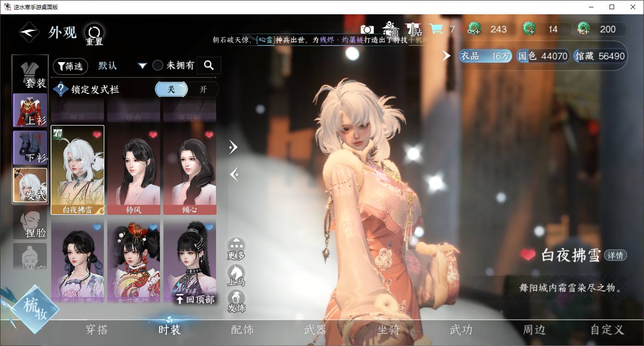Add currency via jade icon beside 14
This screenshot has width=644, height=346.
[529, 29]
